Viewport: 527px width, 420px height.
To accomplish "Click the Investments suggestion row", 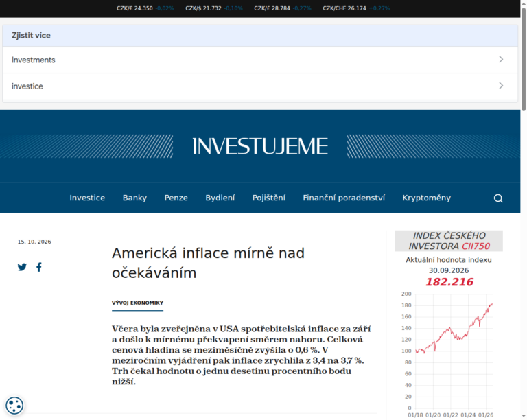I will point(260,60).
